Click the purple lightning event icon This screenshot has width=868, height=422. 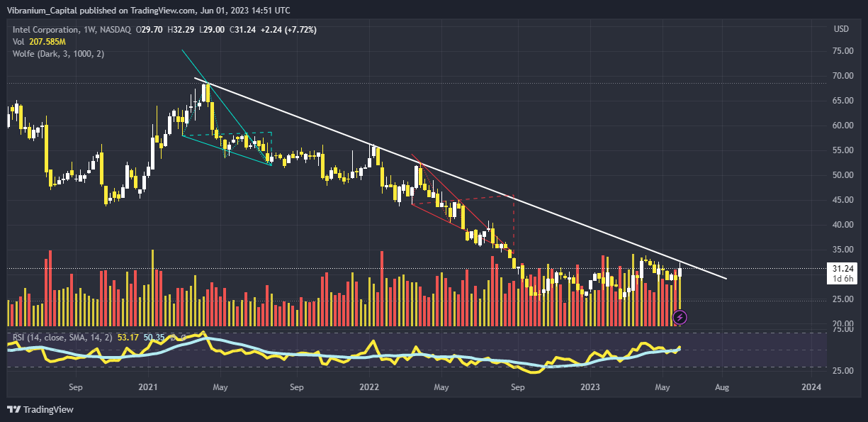679,318
